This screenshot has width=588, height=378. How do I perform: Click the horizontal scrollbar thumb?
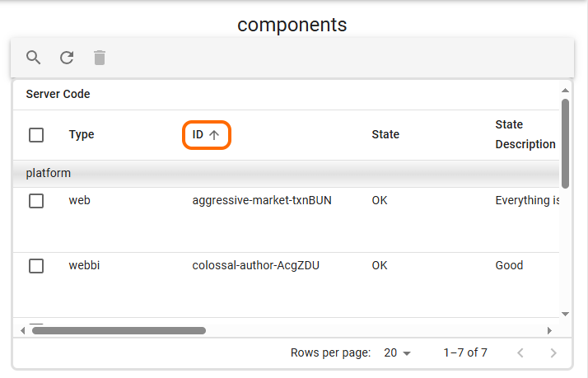click(118, 330)
